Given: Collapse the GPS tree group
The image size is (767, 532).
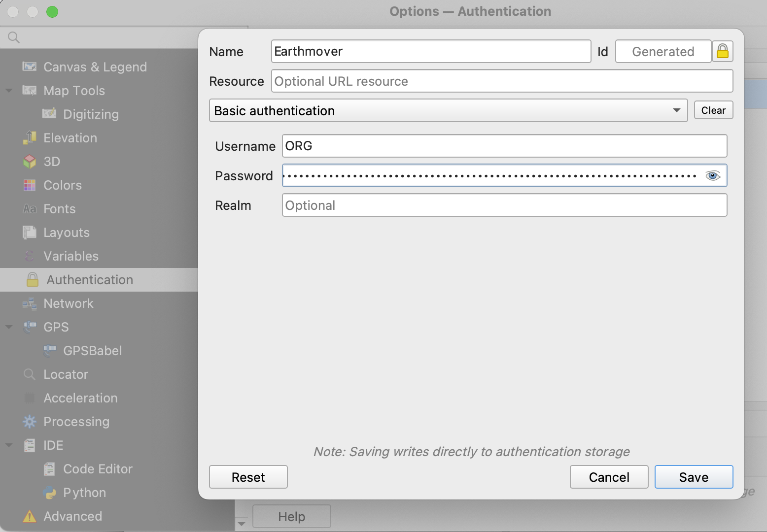Looking at the screenshot, I should [x=9, y=327].
